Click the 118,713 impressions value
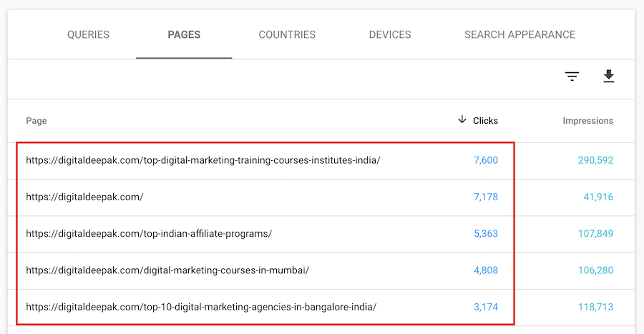644x334 pixels. coord(595,307)
